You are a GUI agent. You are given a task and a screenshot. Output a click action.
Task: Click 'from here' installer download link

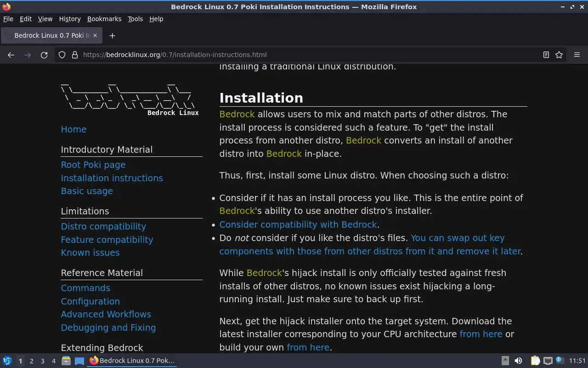pos(481,334)
